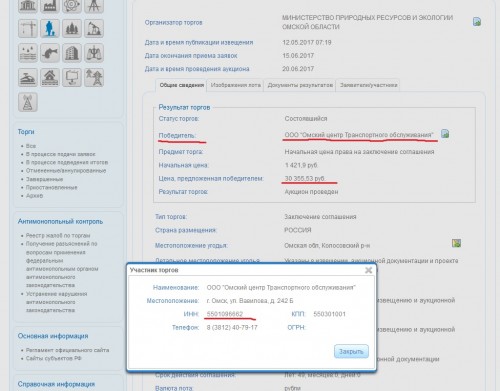The width and height of the screenshot is (500, 391).
Task: Select the billboard advertising category icon
Action: tap(72, 77)
